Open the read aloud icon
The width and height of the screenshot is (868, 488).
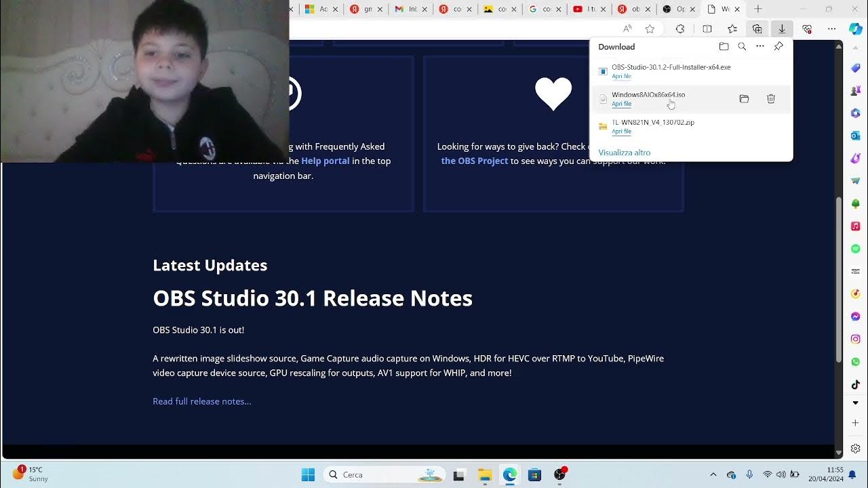[x=627, y=28]
